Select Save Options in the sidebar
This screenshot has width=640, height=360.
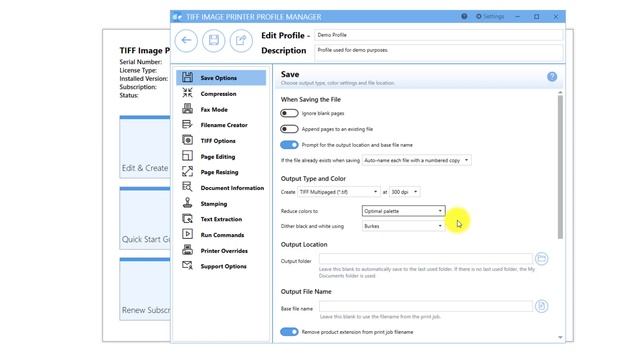coord(221,78)
